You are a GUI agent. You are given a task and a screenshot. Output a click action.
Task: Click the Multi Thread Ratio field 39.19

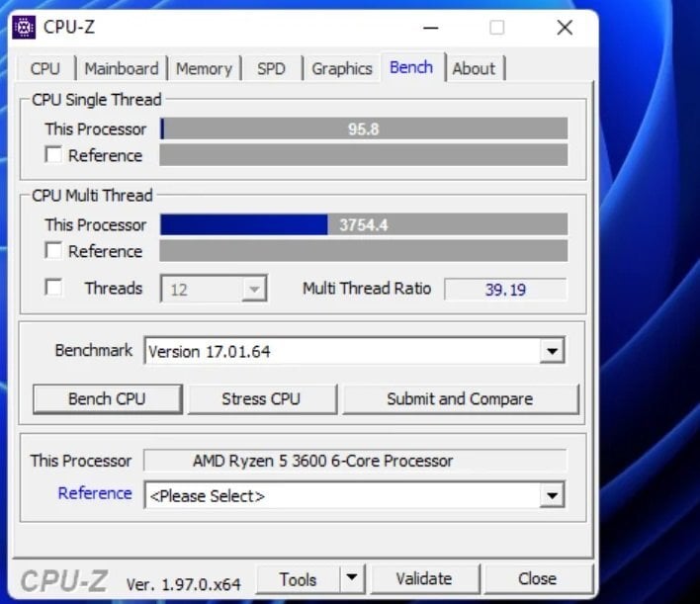505,290
